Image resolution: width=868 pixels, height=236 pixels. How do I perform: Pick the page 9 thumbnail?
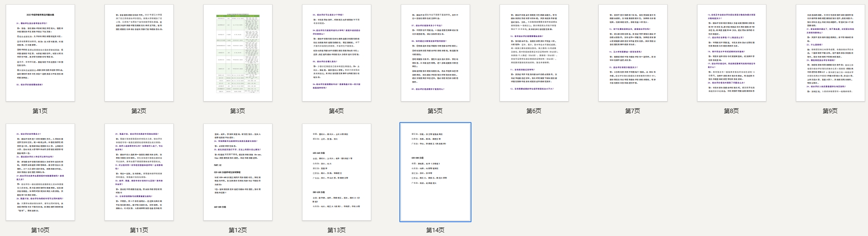(830, 53)
